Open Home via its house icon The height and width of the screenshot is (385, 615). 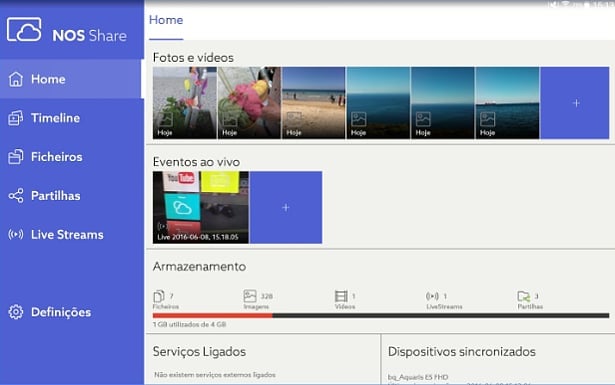pos(16,79)
